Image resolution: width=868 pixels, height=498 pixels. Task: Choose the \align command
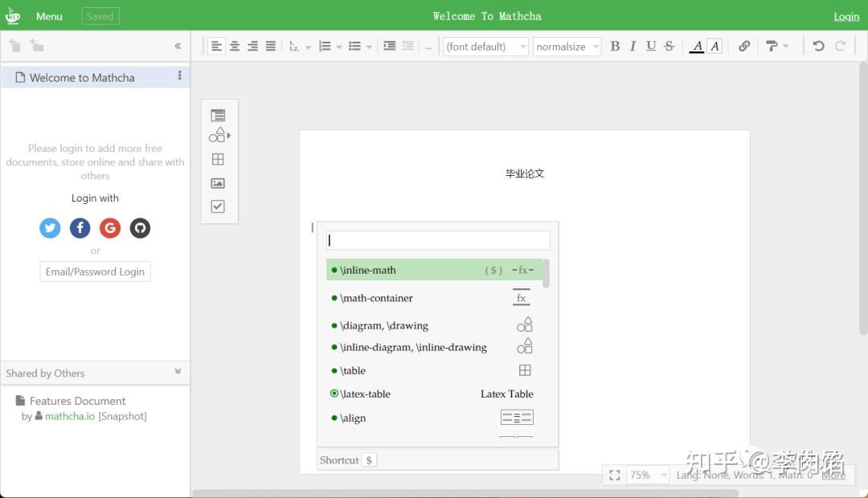435,418
